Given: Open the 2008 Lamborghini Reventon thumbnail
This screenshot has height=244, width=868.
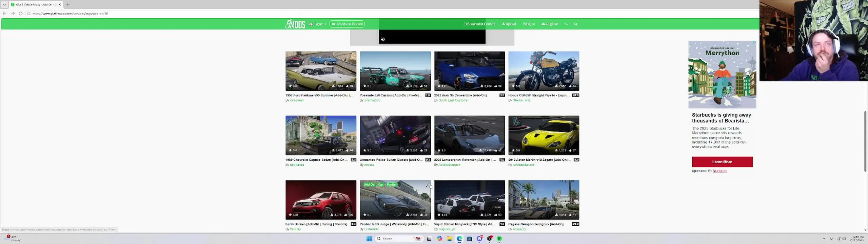Looking at the screenshot, I should tap(469, 135).
